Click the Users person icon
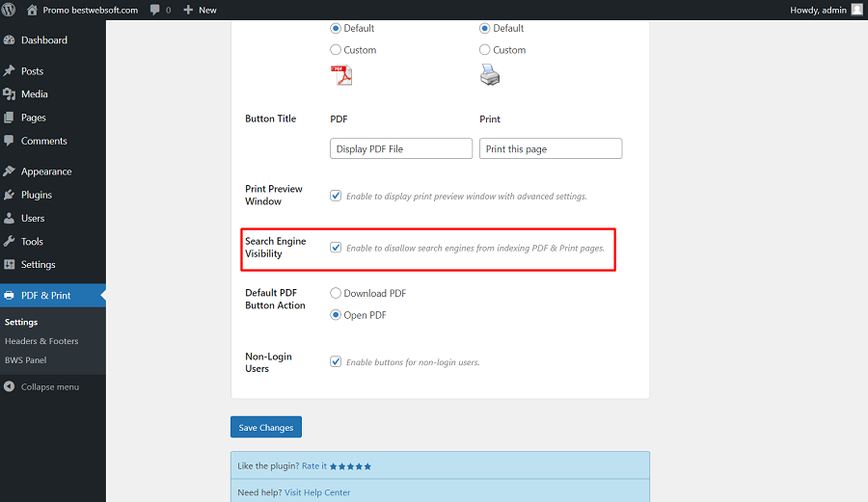 10,218
